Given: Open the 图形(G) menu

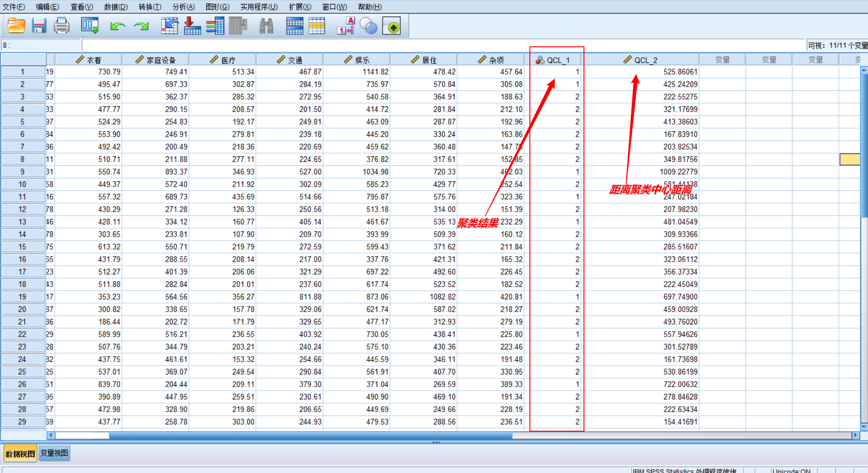Looking at the screenshot, I should (x=218, y=7).
